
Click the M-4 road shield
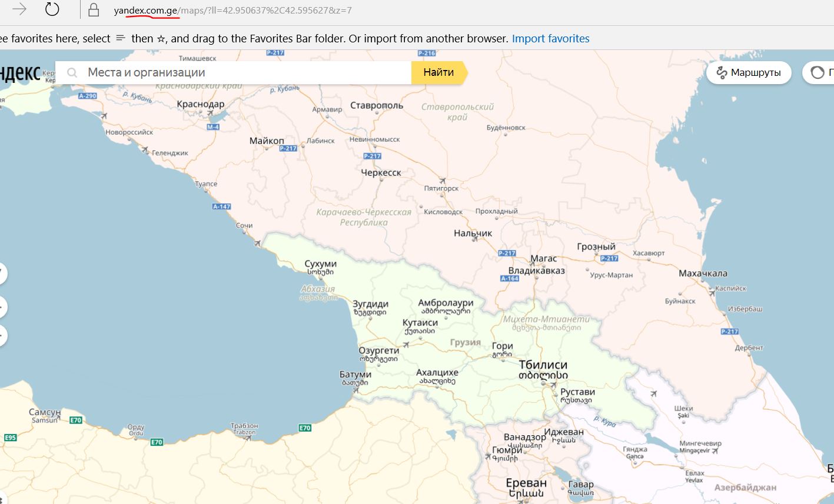(x=213, y=127)
